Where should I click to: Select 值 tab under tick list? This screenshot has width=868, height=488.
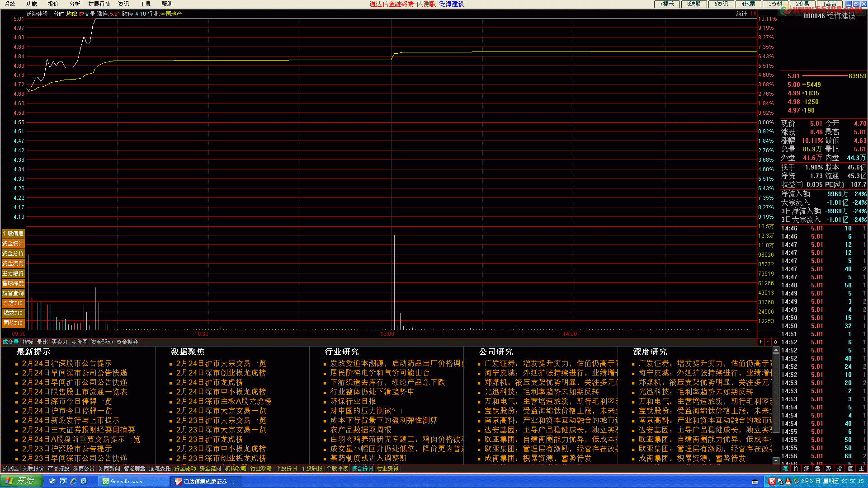(x=850, y=469)
